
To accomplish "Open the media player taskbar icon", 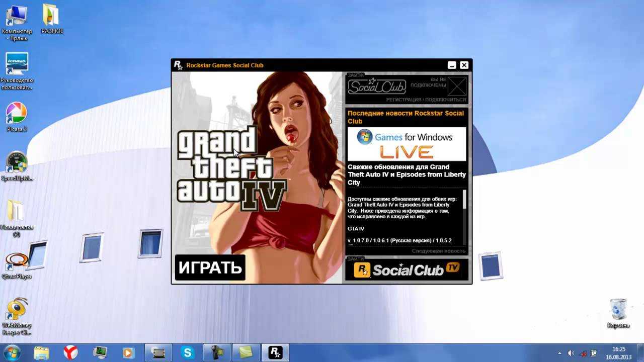I will pos(129,352).
